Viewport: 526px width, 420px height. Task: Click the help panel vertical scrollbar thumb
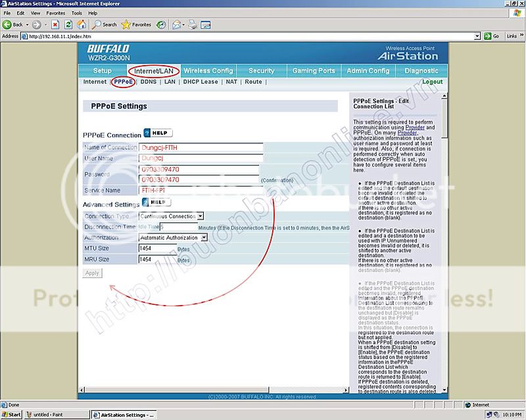click(444, 118)
